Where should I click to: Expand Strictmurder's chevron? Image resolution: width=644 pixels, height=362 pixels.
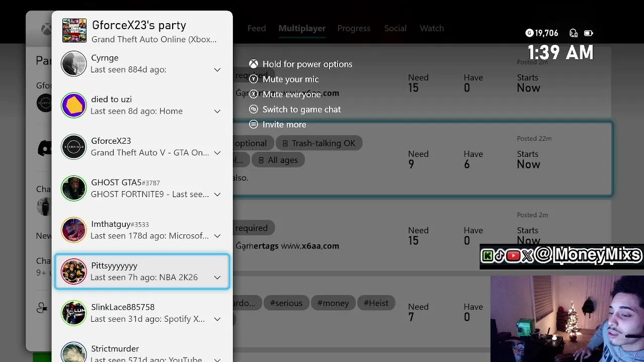(x=217, y=359)
